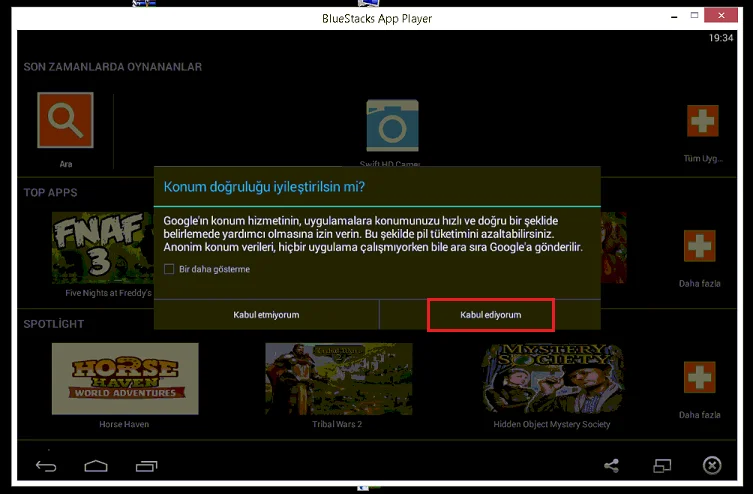This screenshot has height=494, width=753.
Task: Tap the Android home icon
Action: coord(96,466)
